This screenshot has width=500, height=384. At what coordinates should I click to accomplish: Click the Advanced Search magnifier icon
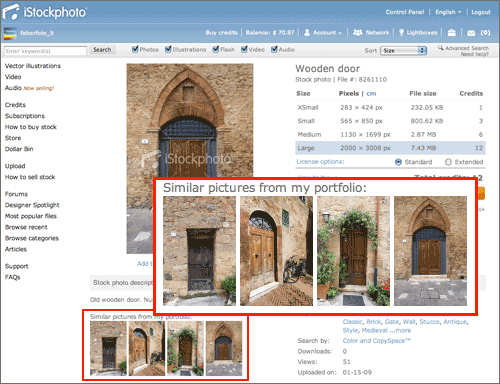point(441,48)
